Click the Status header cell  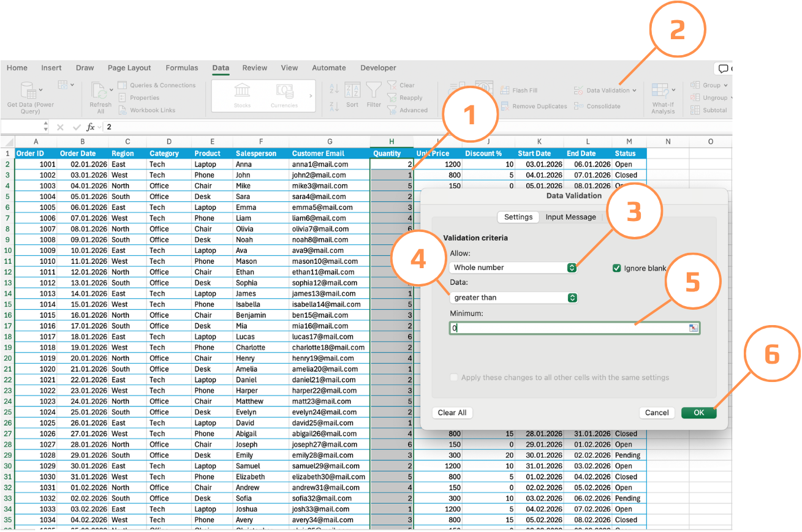629,154
